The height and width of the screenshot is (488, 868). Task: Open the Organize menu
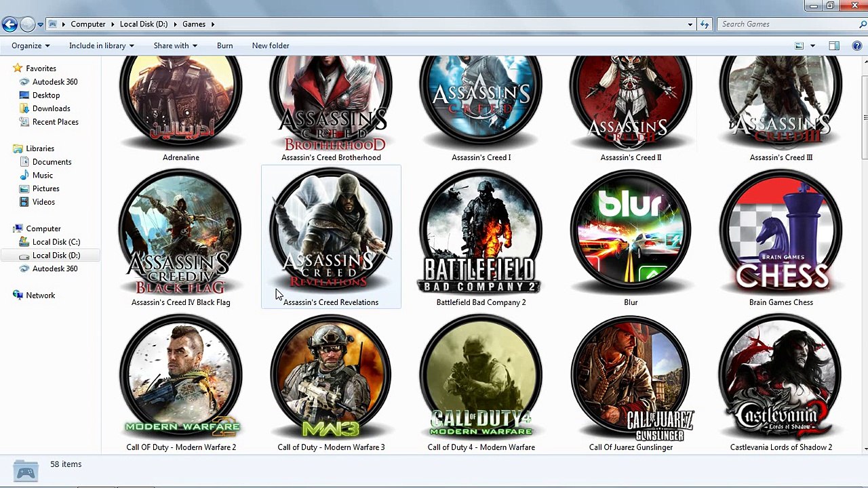(x=31, y=45)
